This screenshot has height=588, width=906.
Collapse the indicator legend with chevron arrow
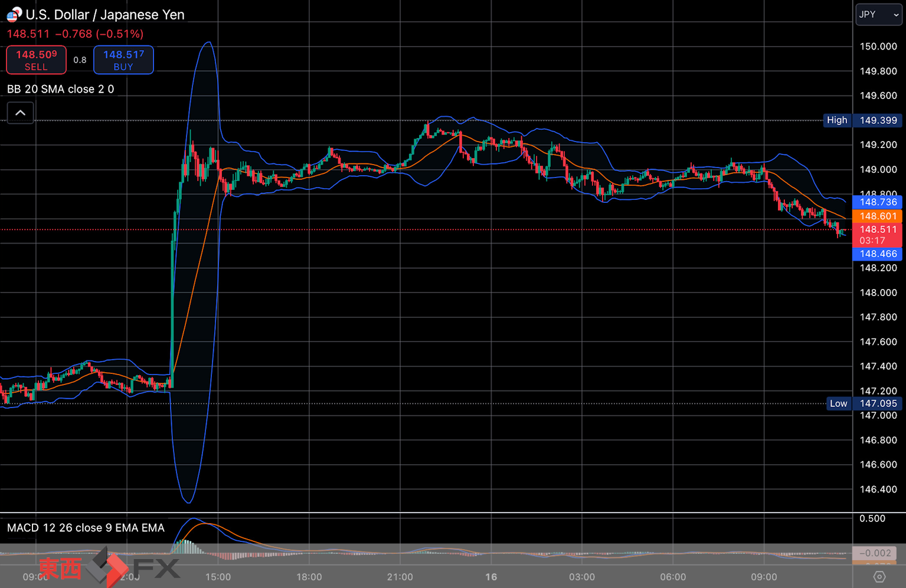[20, 113]
